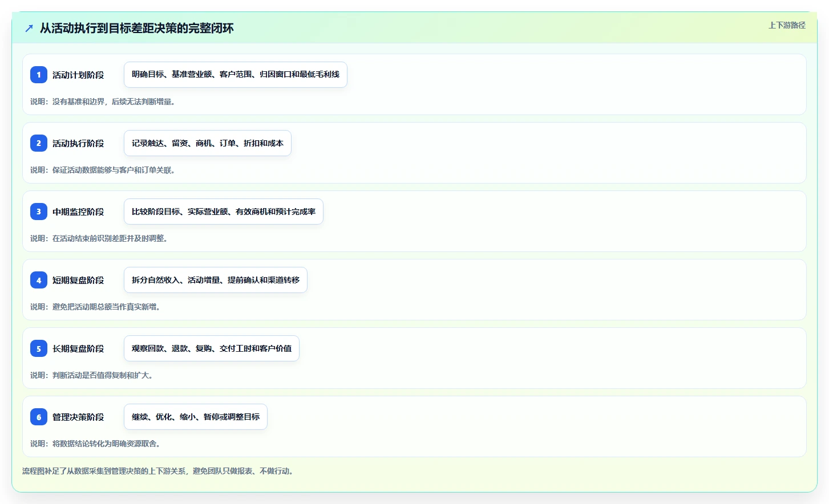Select the 短期复盘阶段 heading

(x=78, y=280)
